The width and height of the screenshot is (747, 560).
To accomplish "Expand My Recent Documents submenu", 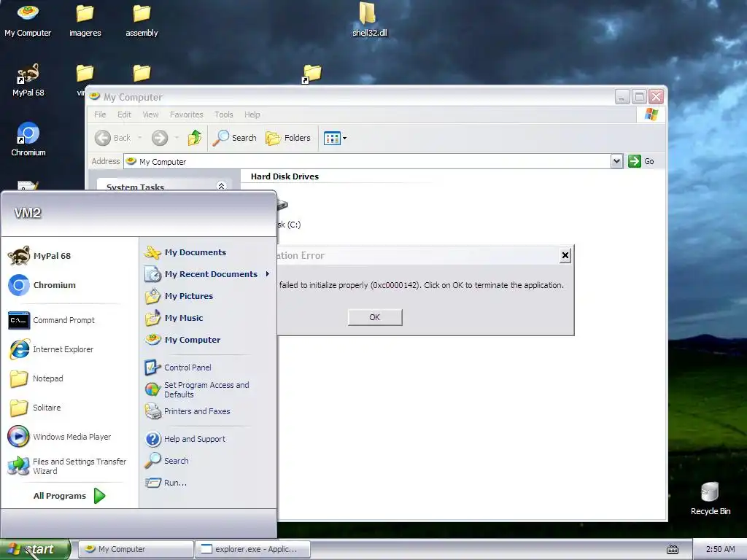I will click(x=207, y=274).
